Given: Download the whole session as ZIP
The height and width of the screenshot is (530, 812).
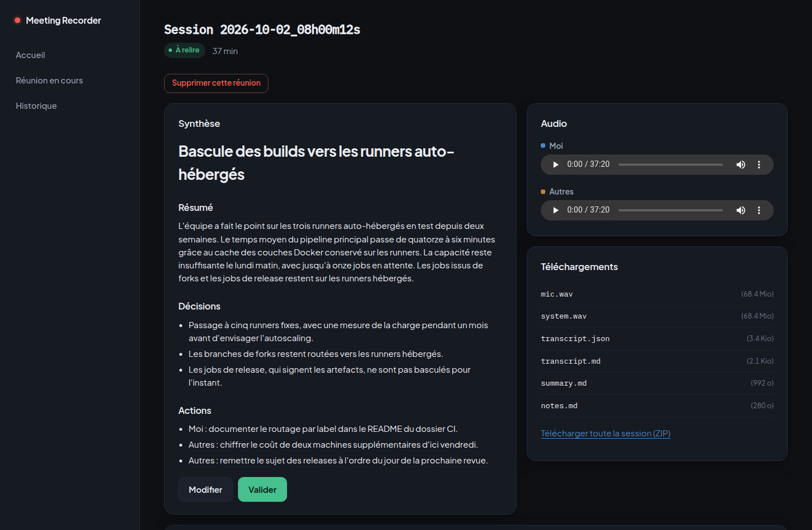Looking at the screenshot, I should [x=605, y=434].
